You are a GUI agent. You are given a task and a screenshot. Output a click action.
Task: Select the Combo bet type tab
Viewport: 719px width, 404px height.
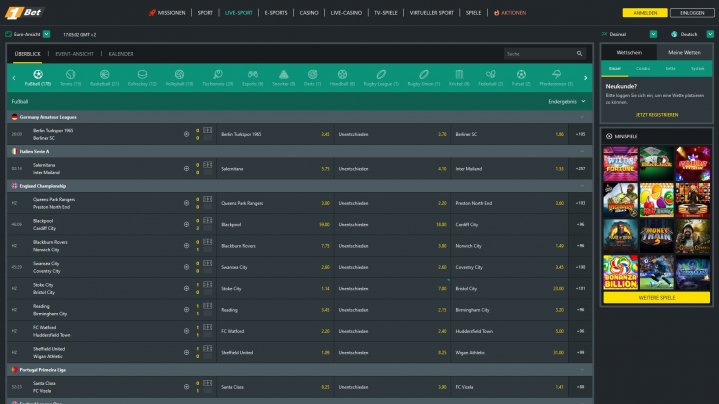tap(642, 69)
